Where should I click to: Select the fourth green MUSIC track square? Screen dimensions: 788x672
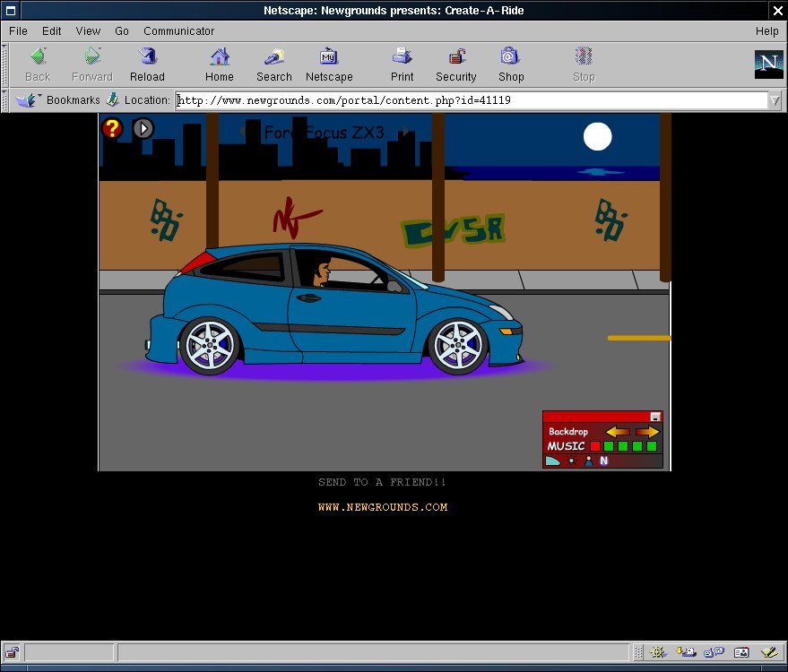(652, 446)
